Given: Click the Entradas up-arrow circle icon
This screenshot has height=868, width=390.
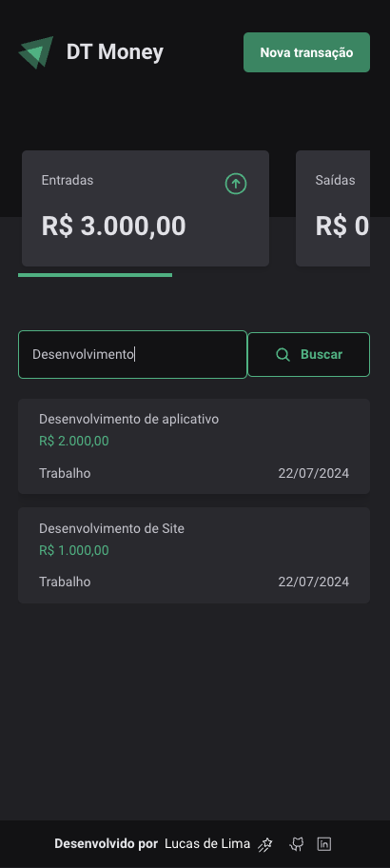Looking at the screenshot, I should (x=236, y=184).
